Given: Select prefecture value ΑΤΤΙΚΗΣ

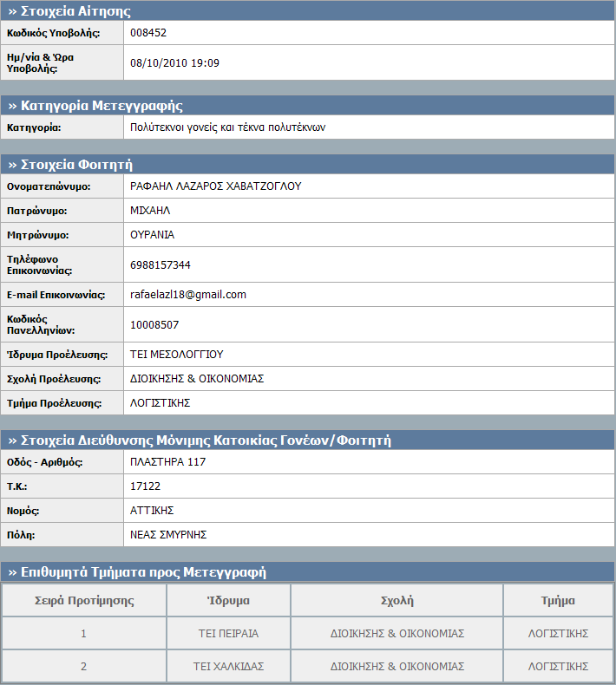Looking at the screenshot, I should pos(152,510).
